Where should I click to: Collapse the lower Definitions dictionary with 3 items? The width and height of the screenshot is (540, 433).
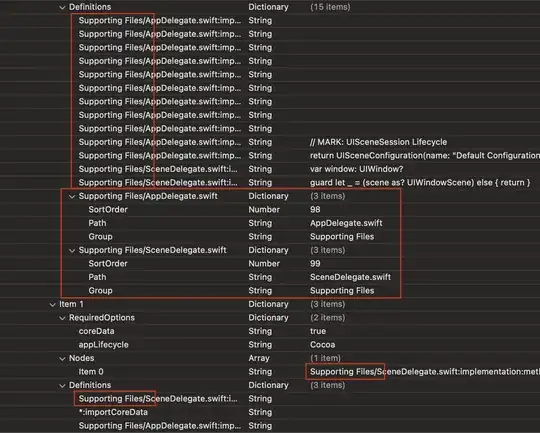point(62,385)
